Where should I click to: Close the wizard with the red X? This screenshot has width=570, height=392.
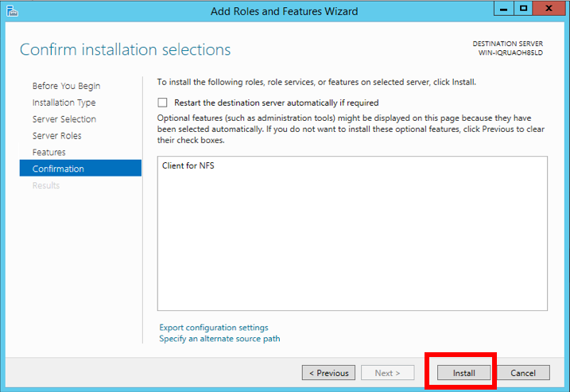click(x=549, y=9)
